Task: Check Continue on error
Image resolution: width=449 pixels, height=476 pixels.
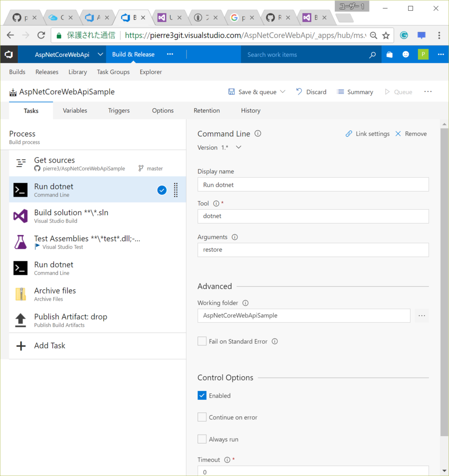Action: click(202, 417)
